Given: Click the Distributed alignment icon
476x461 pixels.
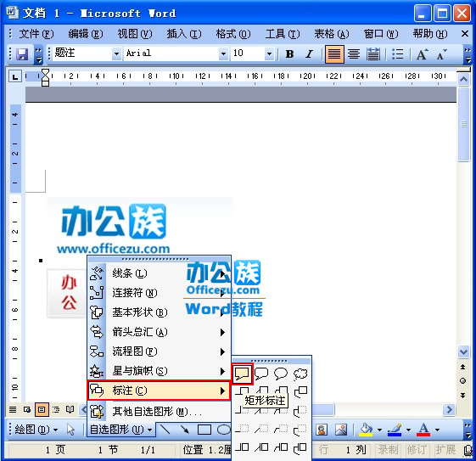Looking at the screenshot, I should 373,54.
